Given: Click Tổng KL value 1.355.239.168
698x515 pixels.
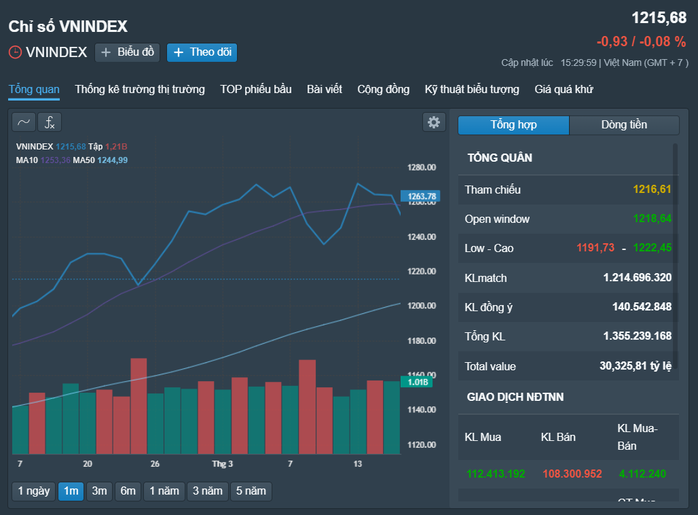Looking at the screenshot, I should (637, 336).
